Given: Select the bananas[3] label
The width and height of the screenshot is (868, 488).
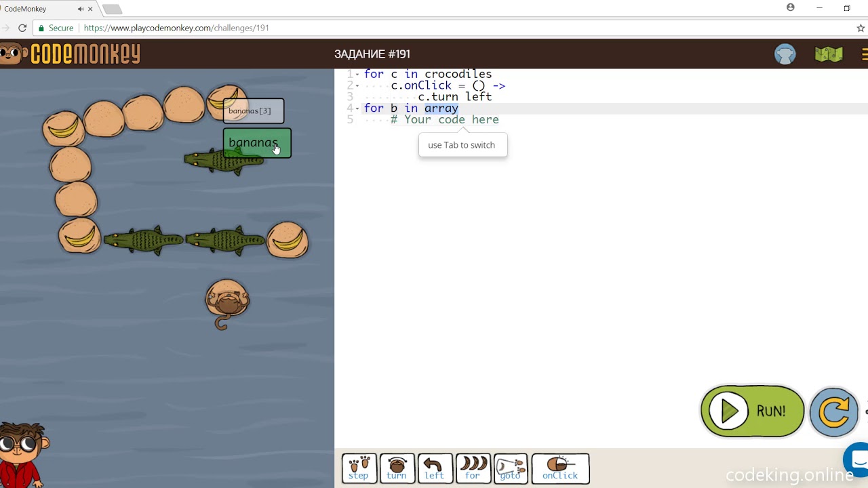Looking at the screenshot, I should click(x=254, y=110).
